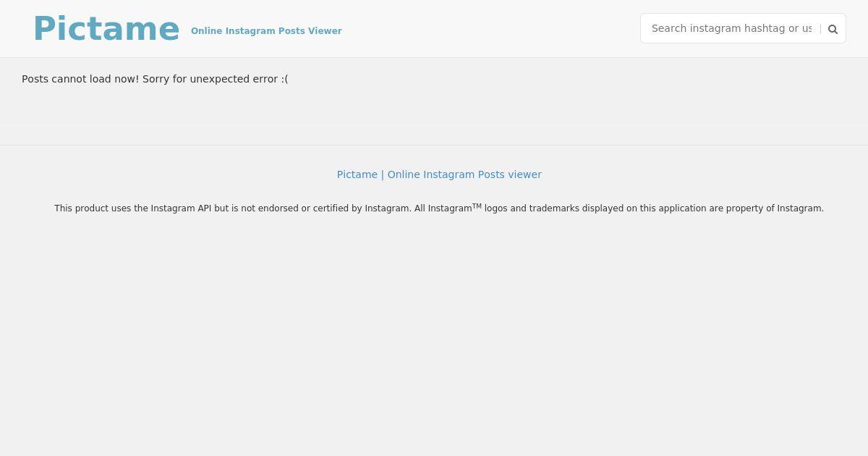This screenshot has height=456, width=868.
Task: Click inside the search box placeholder text
Action: 731,28
